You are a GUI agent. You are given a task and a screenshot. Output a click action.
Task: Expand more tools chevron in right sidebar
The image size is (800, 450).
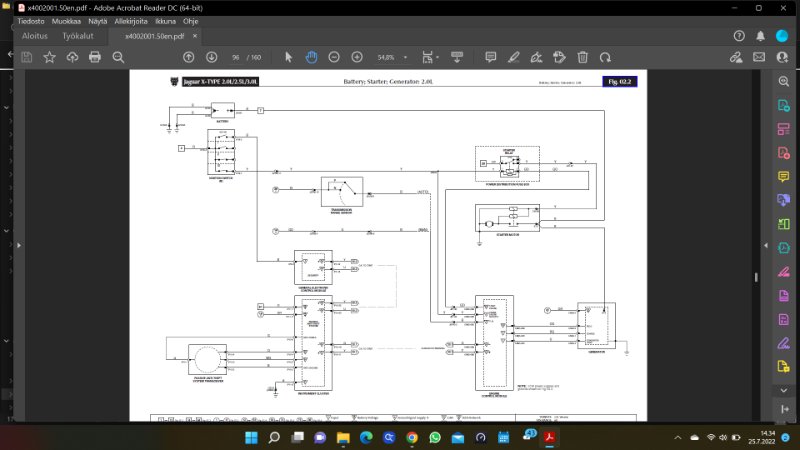click(x=784, y=390)
